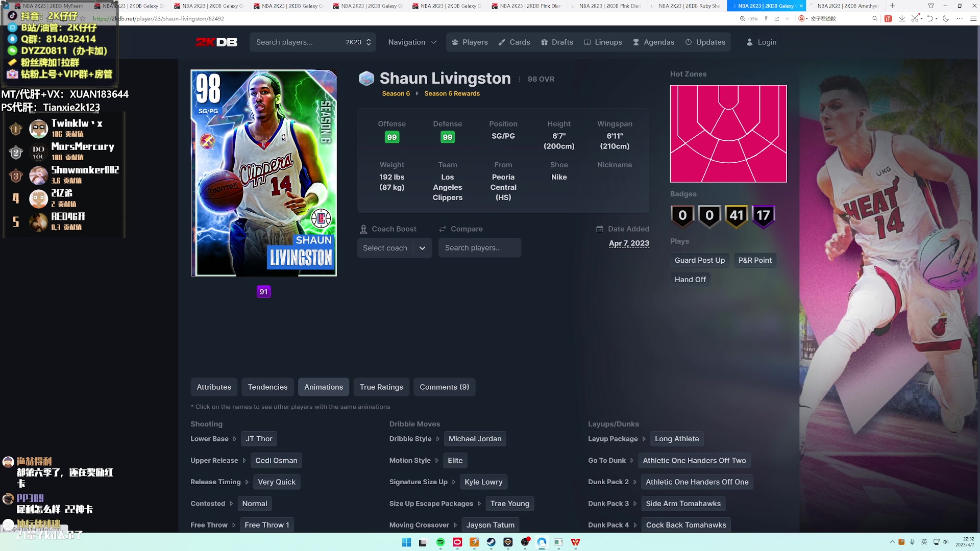Screen dimensions: 980x551
Task: Click the browser zoom level magnifier icon
Action: point(743,18)
